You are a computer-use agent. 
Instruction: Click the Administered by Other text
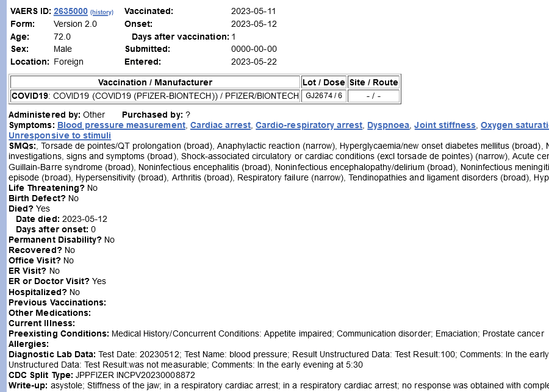click(57, 115)
